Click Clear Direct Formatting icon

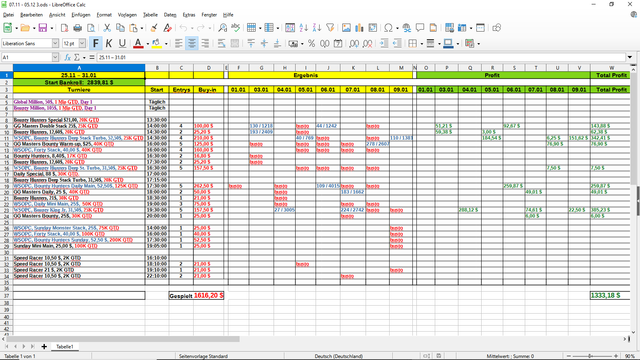tap(167, 28)
